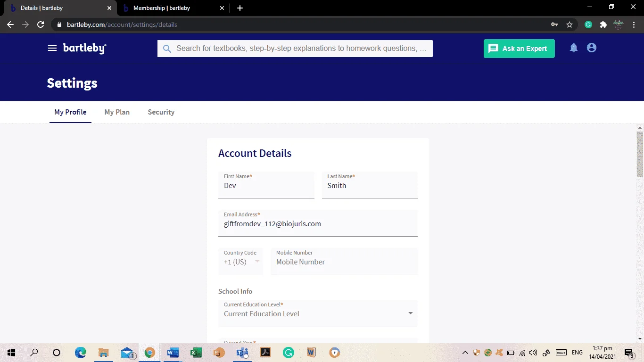Image resolution: width=644 pixels, height=362 pixels.
Task: Open Windows Start menu
Action: coord(11,353)
